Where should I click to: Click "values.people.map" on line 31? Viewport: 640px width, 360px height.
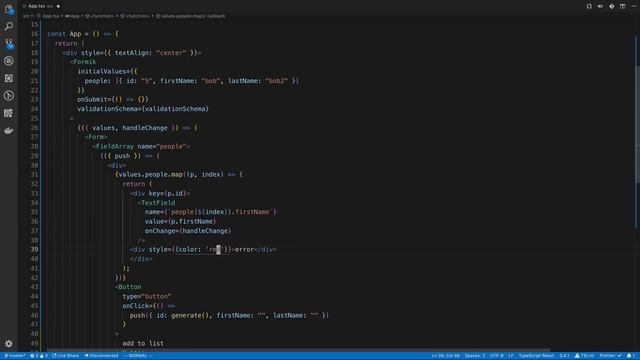pyautogui.click(x=150, y=174)
